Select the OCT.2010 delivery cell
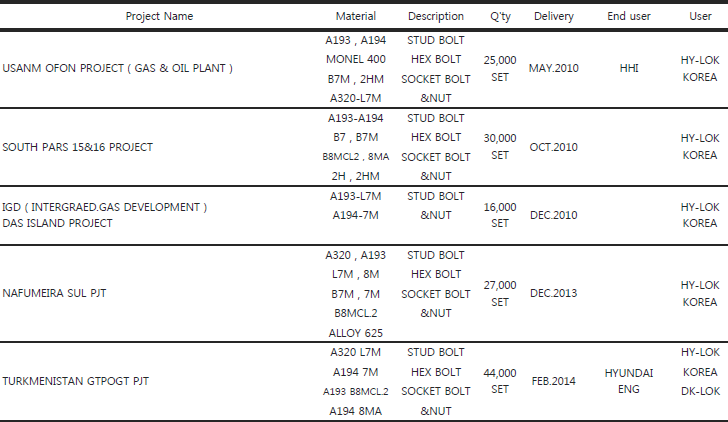This screenshot has height=422, width=728. click(553, 147)
